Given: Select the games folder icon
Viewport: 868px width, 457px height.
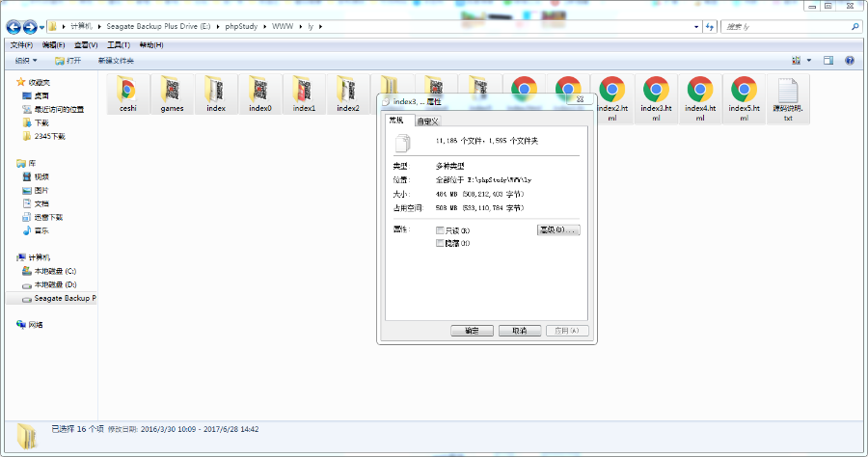Looking at the screenshot, I should point(172,90).
